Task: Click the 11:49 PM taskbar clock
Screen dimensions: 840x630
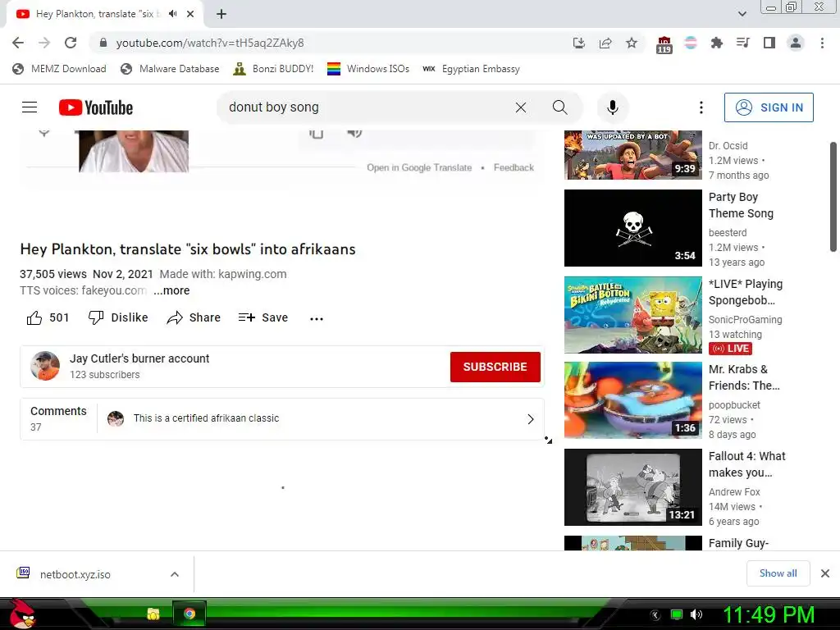Action: click(769, 614)
